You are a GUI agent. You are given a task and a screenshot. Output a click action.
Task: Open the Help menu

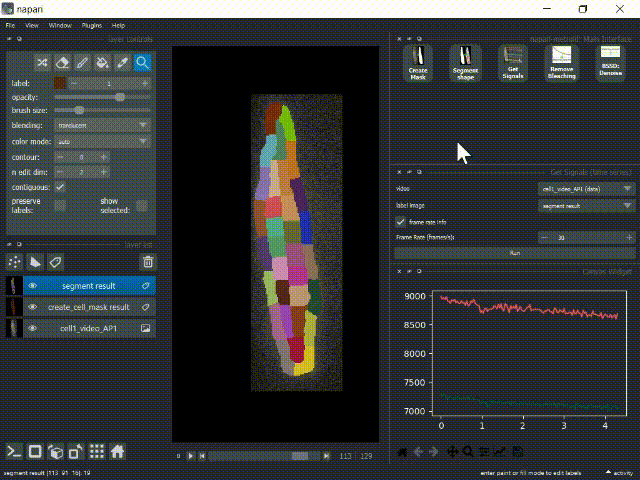coord(118,25)
